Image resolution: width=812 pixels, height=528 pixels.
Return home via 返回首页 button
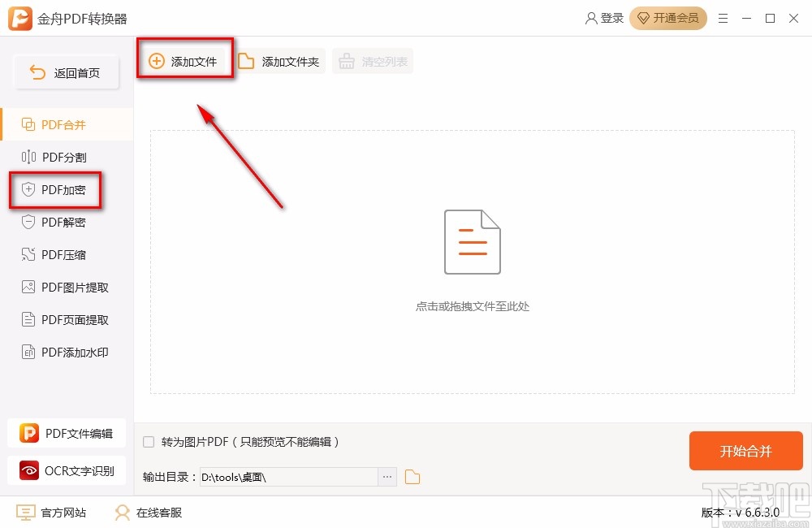[66, 72]
